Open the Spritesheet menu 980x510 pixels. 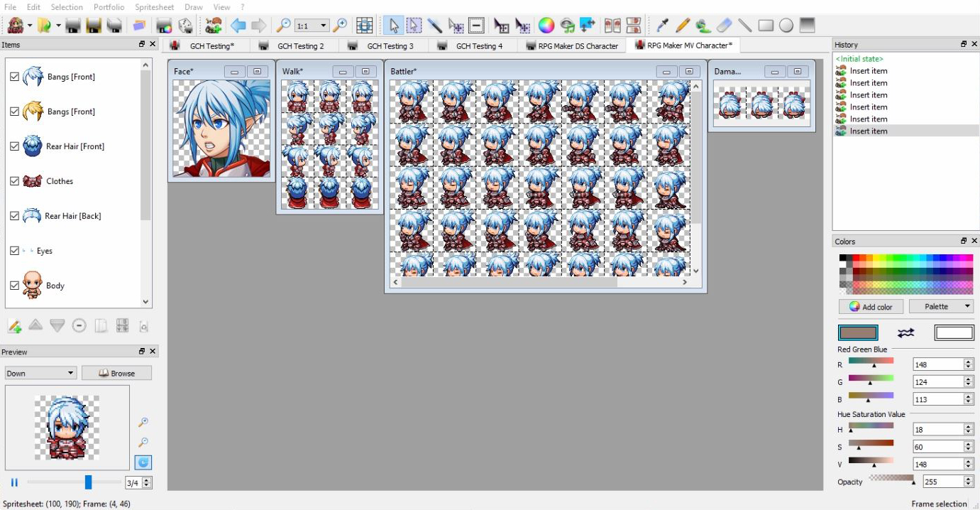coord(154,6)
